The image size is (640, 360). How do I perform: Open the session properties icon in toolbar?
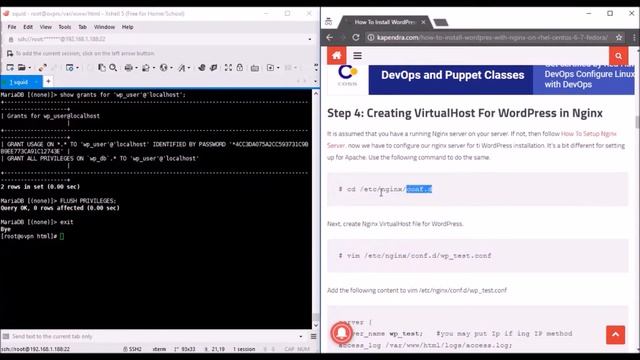[70, 68]
